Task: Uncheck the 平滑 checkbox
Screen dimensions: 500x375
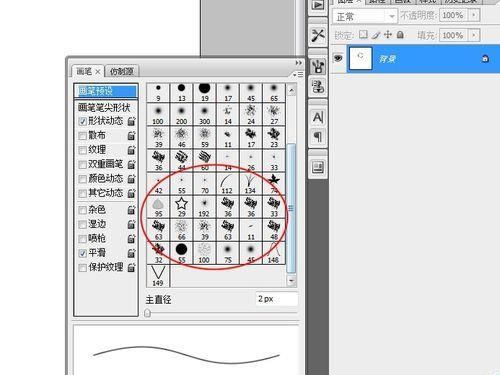Action: click(x=83, y=253)
